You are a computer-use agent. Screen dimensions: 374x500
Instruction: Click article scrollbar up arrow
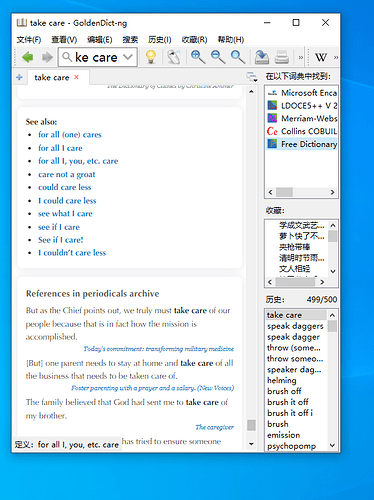[251, 91]
